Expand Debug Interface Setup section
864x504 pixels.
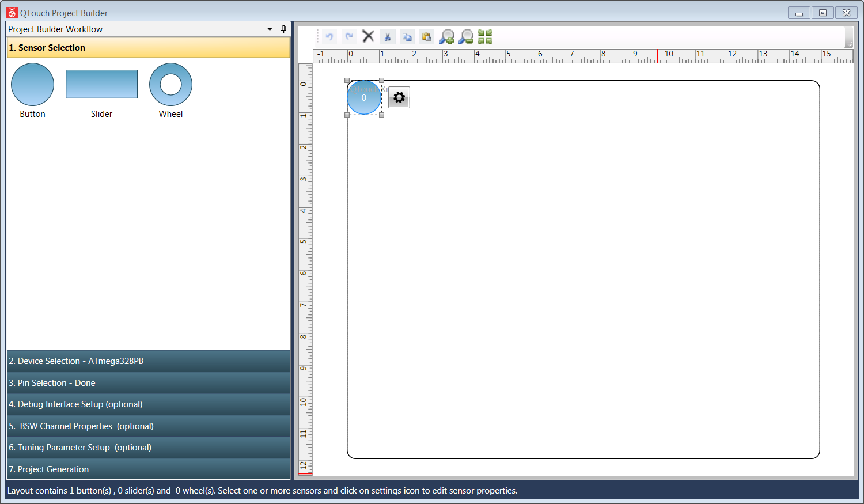tap(148, 404)
